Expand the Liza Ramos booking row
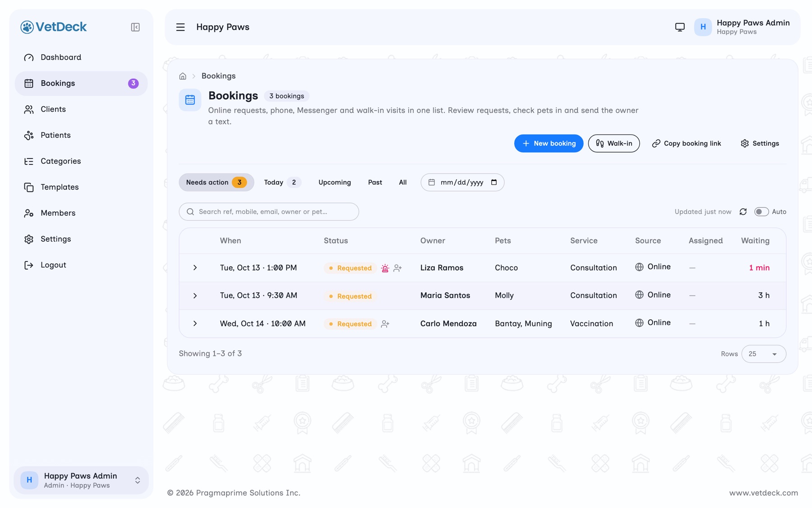This screenshot has height=508, width=812. [195, 268]
